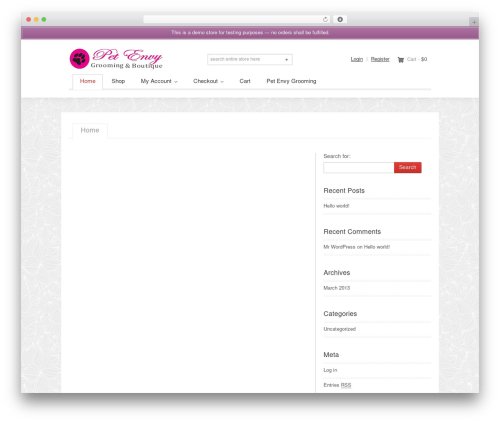Image resolution: width=500 pixels, height=423 pixels.
Task: Click the Categories heading
Action: 340,314
